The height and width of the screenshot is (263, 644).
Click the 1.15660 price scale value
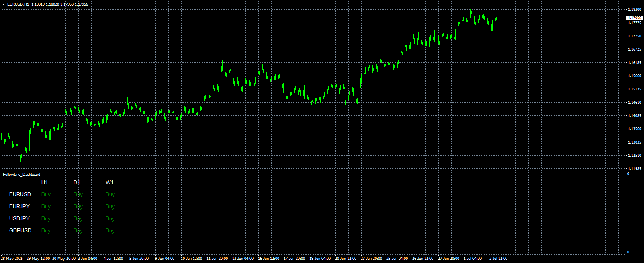(x=634, y=76)
